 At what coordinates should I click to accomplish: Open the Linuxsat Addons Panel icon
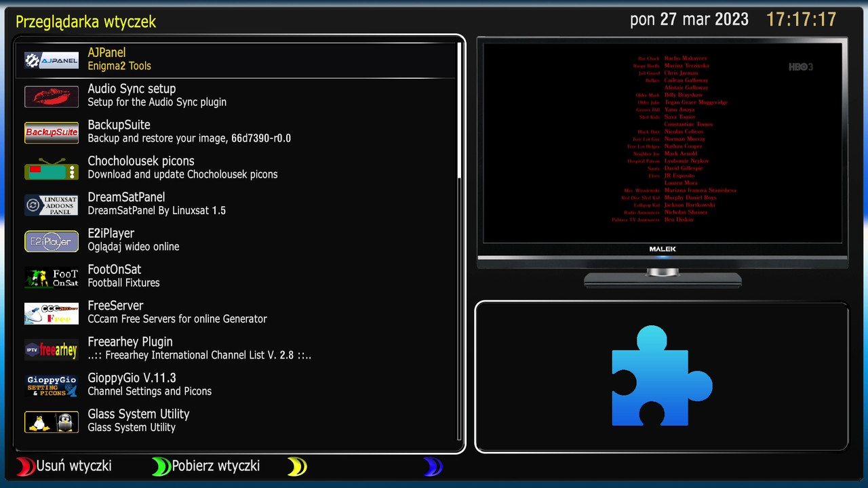(x=52, y=205)
